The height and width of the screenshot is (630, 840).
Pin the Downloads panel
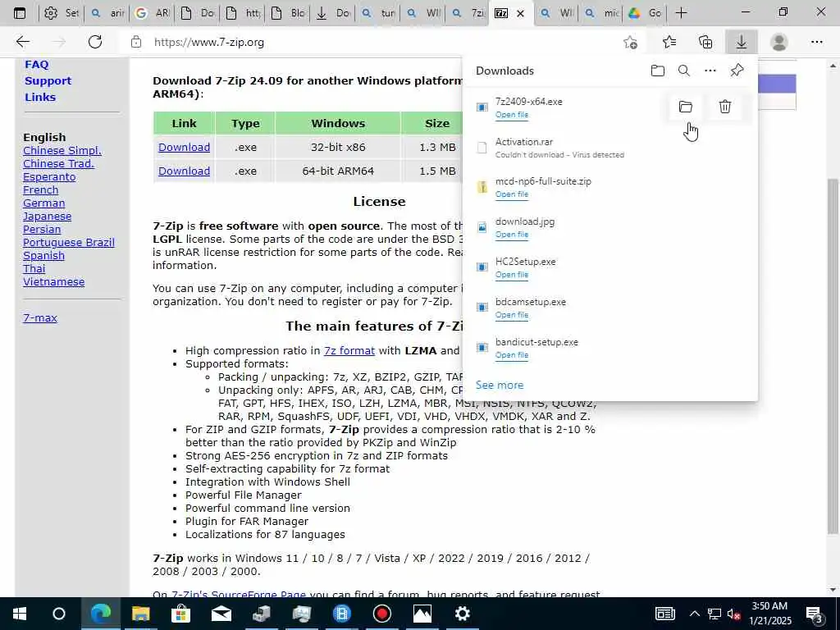point(737,71)
